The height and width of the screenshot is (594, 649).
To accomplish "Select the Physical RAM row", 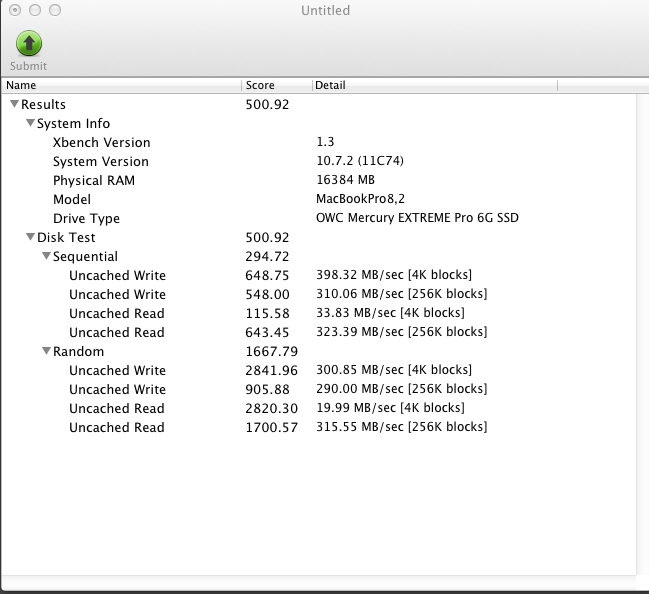I will pos(319,180).
